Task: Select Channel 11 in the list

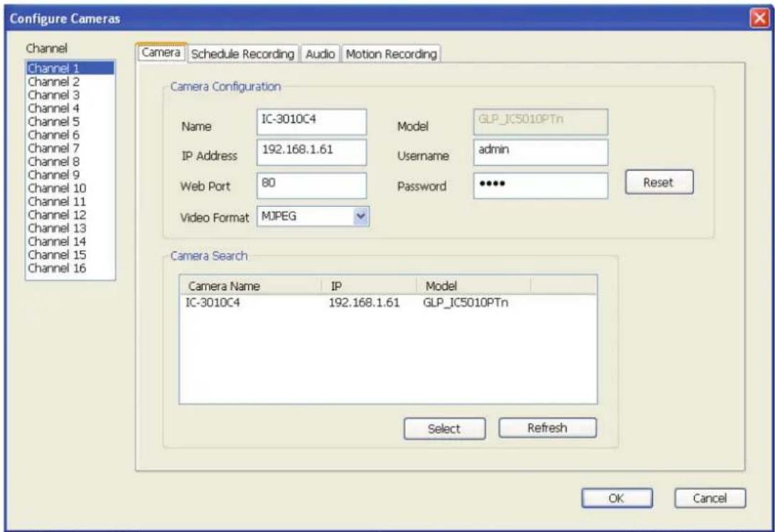Action: click(70, 202)
